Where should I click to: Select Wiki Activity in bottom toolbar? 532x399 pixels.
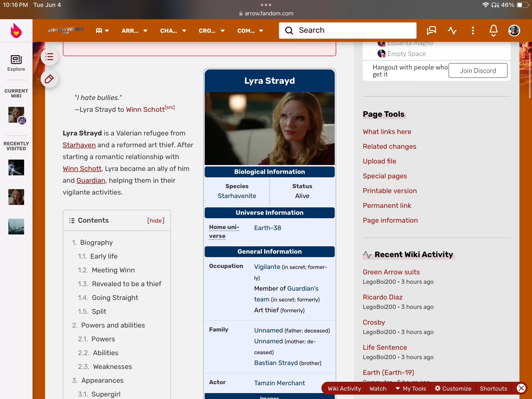344,388
